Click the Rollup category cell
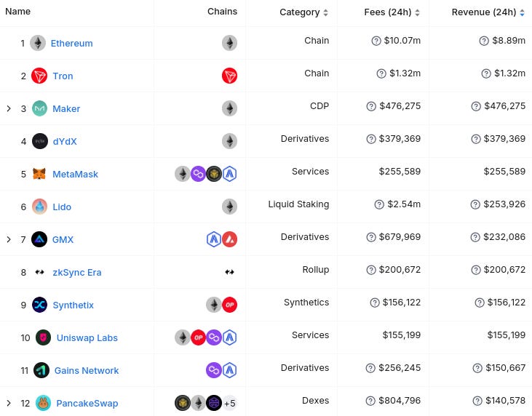This screenshot has height=416, width=532. (x=316, y=270)
